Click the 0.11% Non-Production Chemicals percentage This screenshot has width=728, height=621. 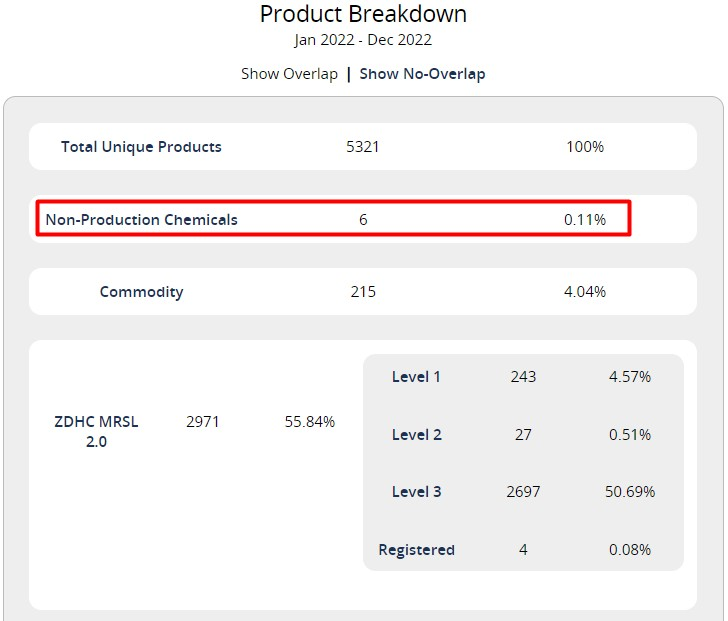pos(585,219)
